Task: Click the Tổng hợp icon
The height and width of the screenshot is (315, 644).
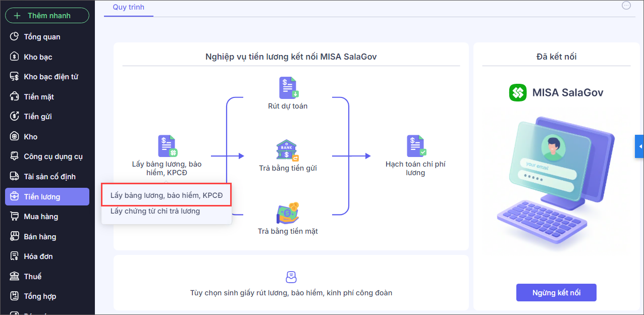Action: (15, 296)
